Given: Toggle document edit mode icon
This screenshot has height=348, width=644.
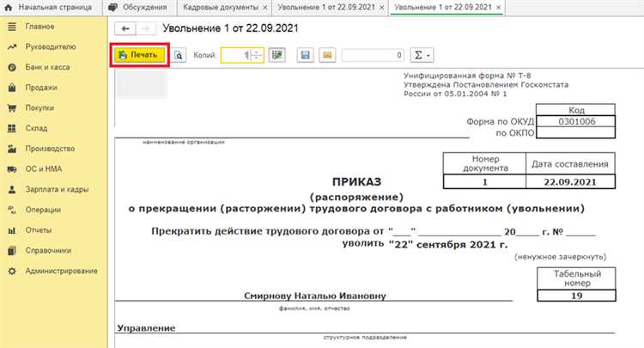Looking at the screenshot, I should [x=277, y=55].
